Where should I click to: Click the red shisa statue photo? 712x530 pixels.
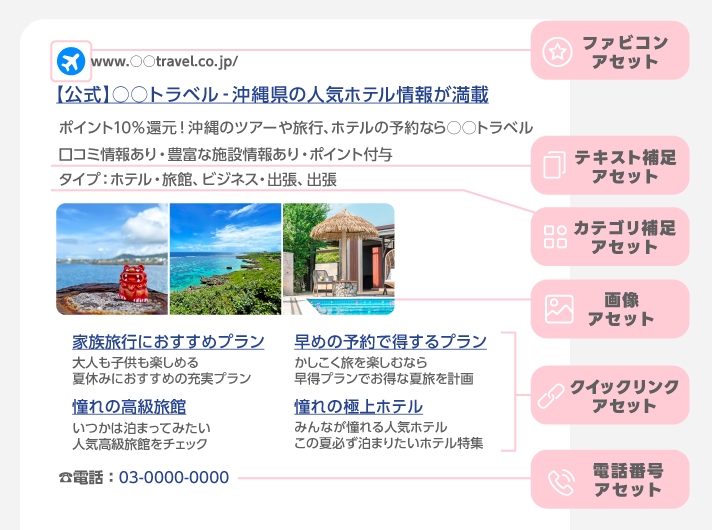point(112,259)
